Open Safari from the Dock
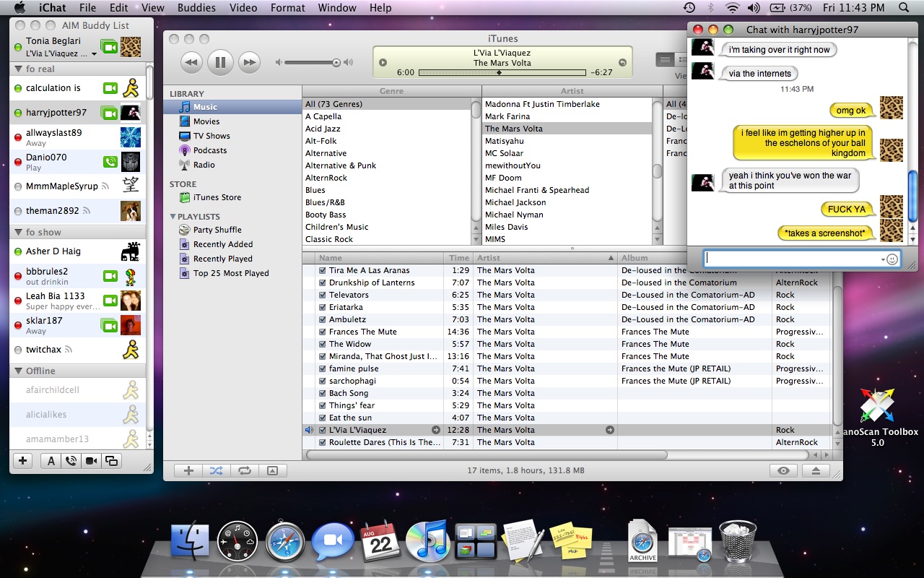 pos(284,541)
